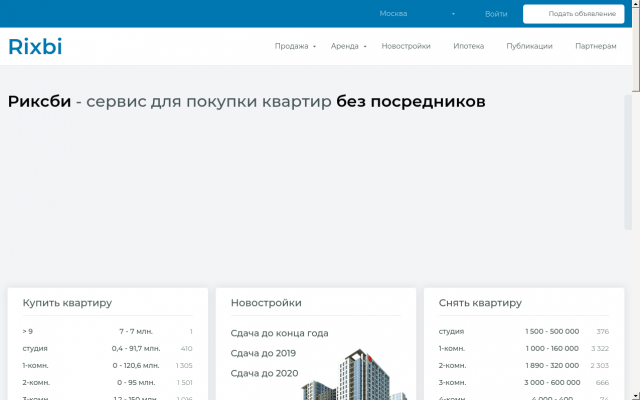Click the Подать объявление button
640x400 pixels.
click(x=573, y=14)
